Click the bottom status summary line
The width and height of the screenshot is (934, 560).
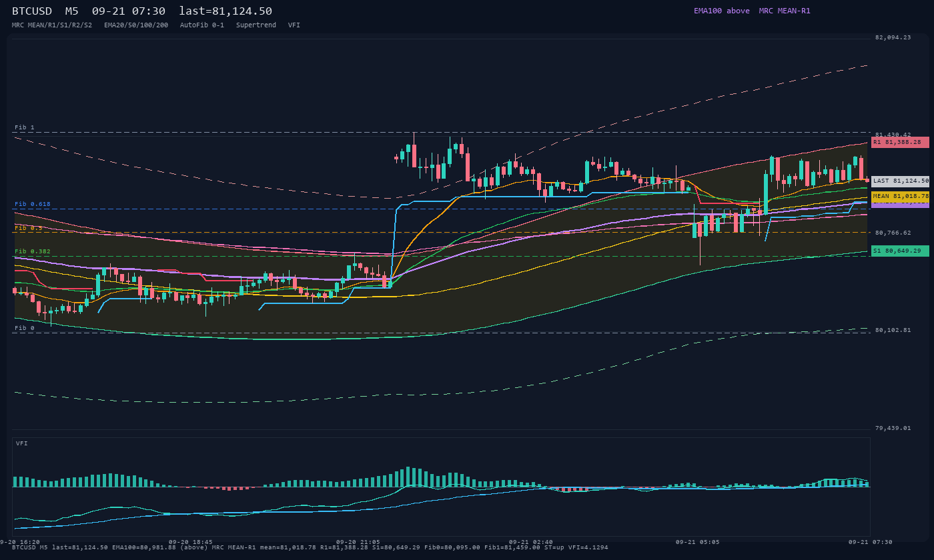click(x=310, y=547)
